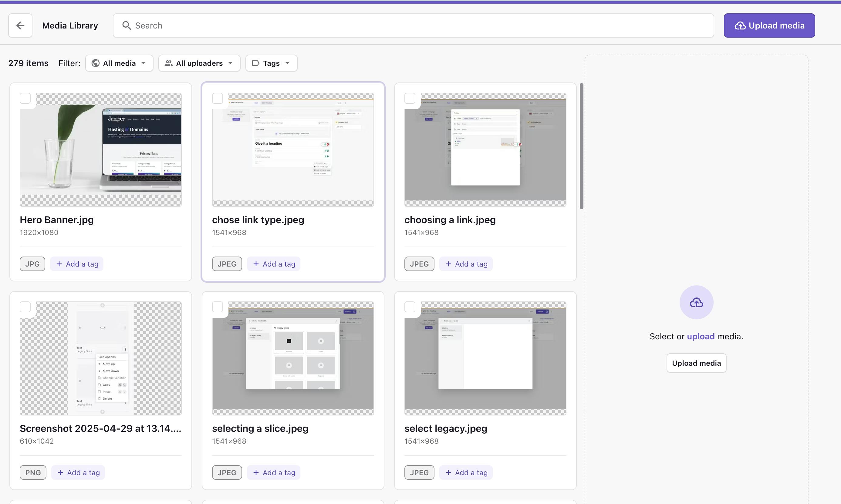
Task: Open choosing a link.jpeg thumbnail
Action: tap(485, 150)
